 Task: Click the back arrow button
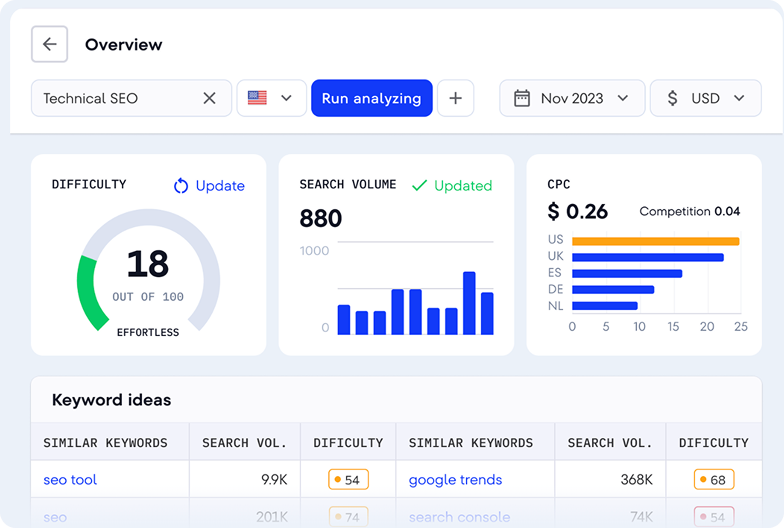click(x=49, y=45)
